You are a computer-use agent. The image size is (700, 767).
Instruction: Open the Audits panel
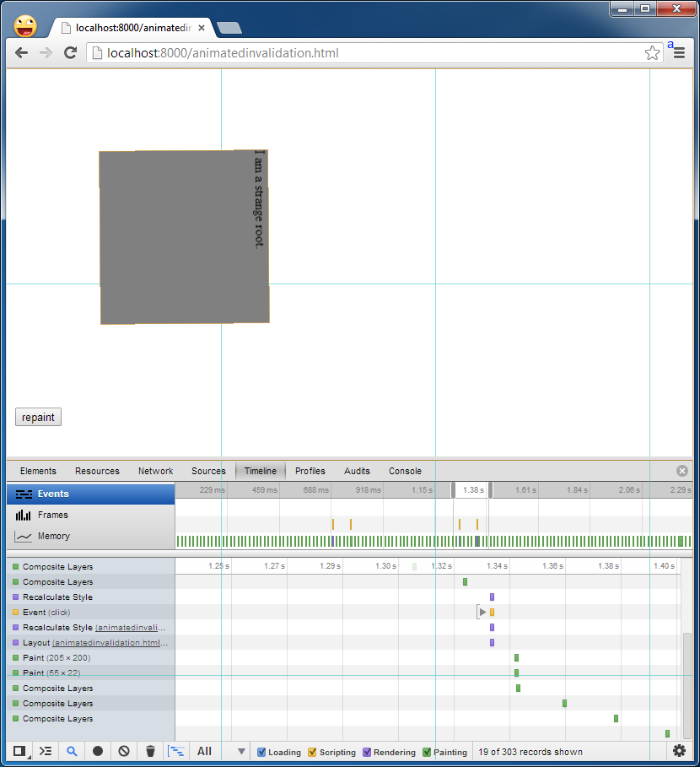[x=357, y=471]
